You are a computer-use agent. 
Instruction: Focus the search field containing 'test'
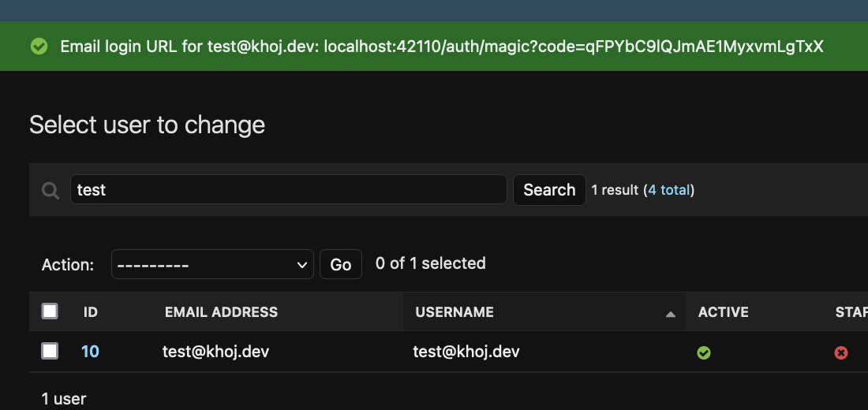(x=288, y=190)
